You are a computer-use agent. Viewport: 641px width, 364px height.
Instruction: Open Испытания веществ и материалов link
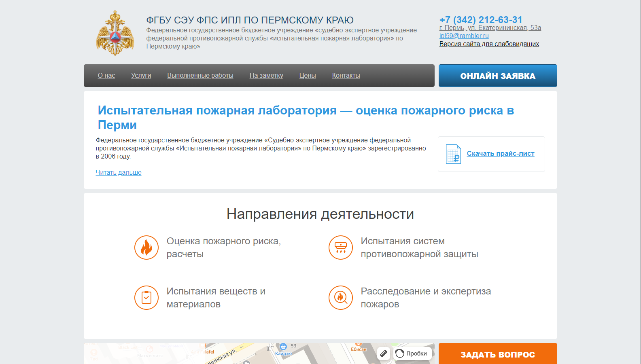pyautogui.click(x=216, y=298)
